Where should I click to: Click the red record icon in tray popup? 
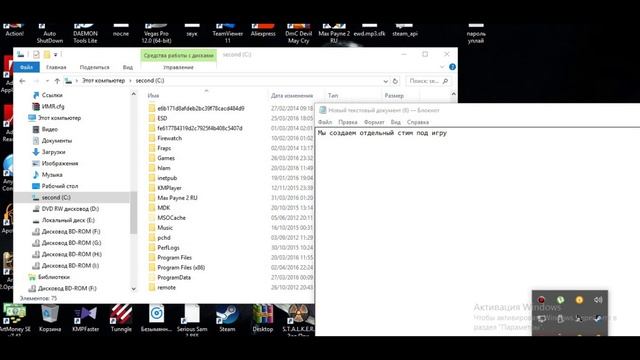click(541, 300)
